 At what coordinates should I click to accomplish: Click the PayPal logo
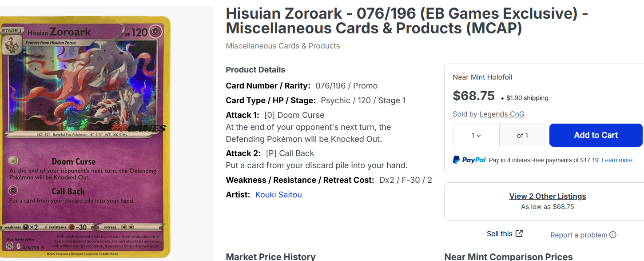click(469, 160)
